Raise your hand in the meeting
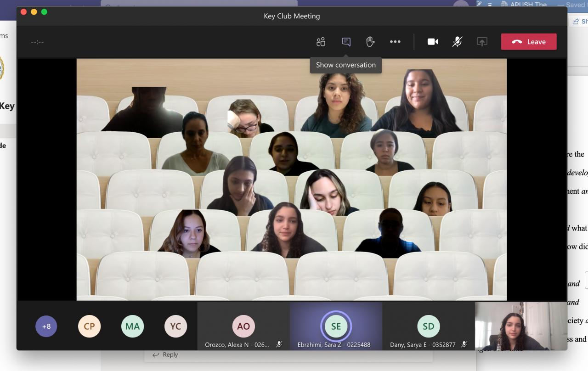 [x=370, y=42]
